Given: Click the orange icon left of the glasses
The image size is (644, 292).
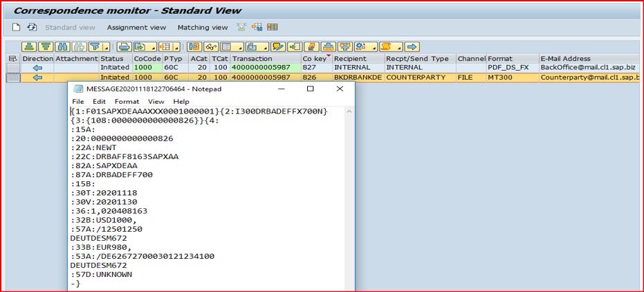Looking at the screenshot, I should click(194, 47).
